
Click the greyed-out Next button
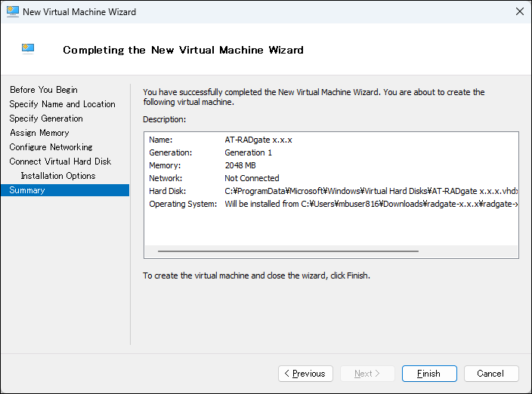367,374
